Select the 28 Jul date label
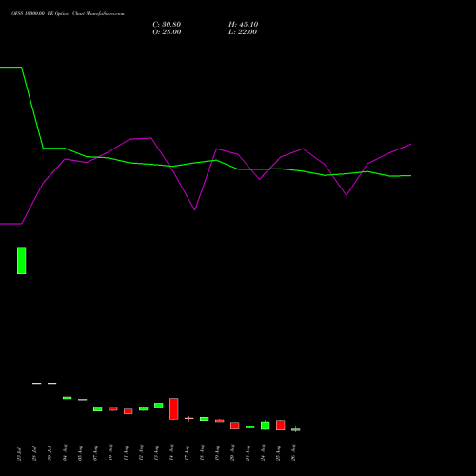This screenshot has width=476, height=476. [34, 454]
